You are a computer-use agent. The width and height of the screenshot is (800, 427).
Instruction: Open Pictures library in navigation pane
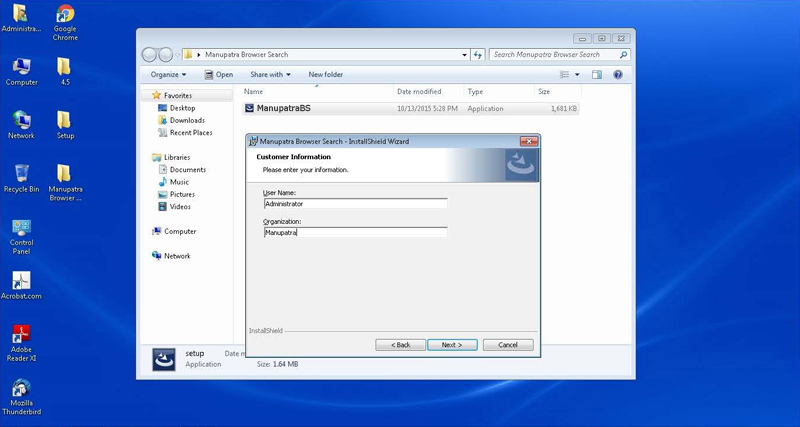tap(177, 194)
